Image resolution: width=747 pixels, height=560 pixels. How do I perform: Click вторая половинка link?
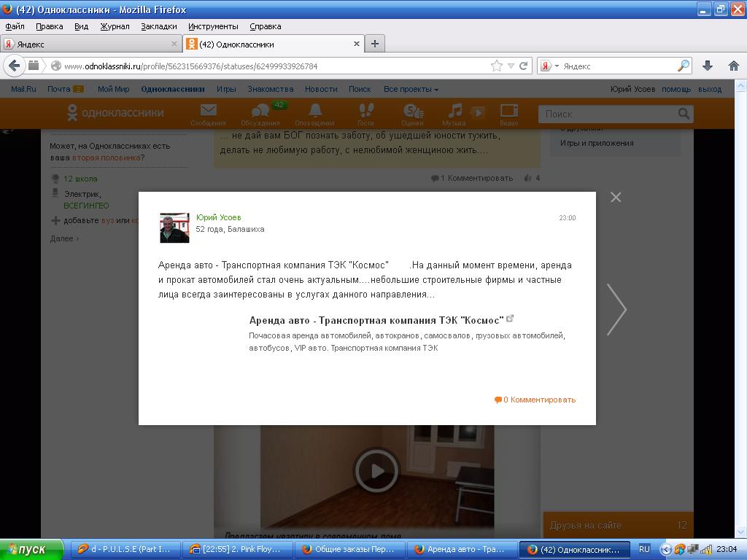pyautogui.click(x=107, y=157)
